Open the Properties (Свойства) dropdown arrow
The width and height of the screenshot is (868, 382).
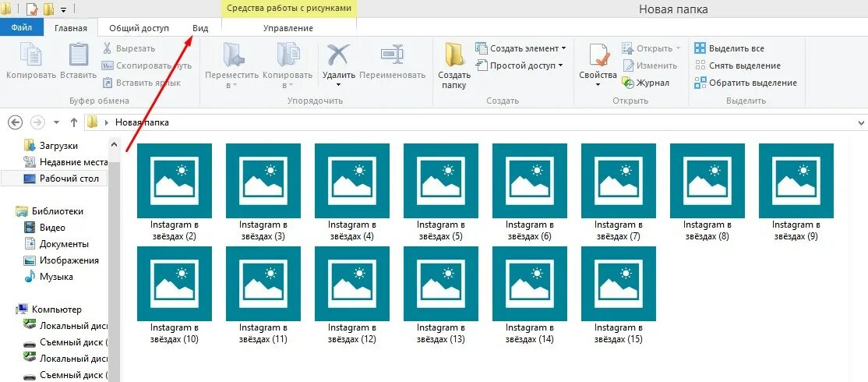(x=598, y=85)
